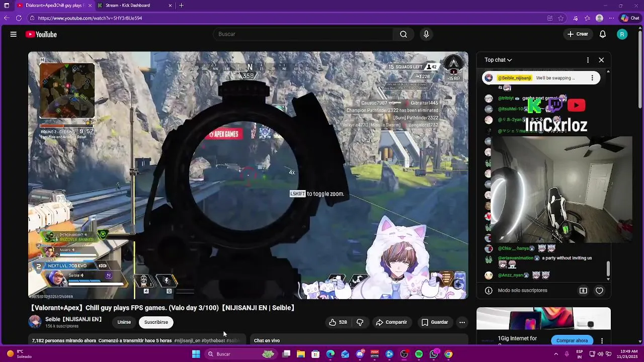Send a heart reaction in chat
This screenshot has height=362, width=644.
(x=599, y=291)
